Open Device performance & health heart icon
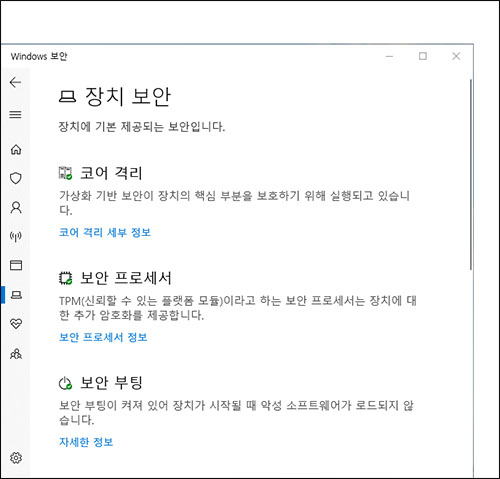Viewport: 500px width, 479px height. tap(16, 324)
